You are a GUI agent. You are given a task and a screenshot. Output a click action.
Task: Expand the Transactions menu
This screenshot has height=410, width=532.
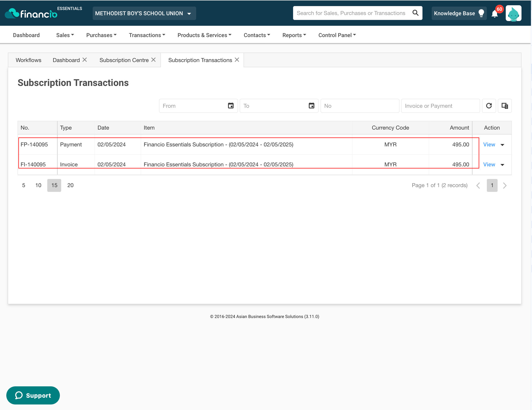pos(147,35)
